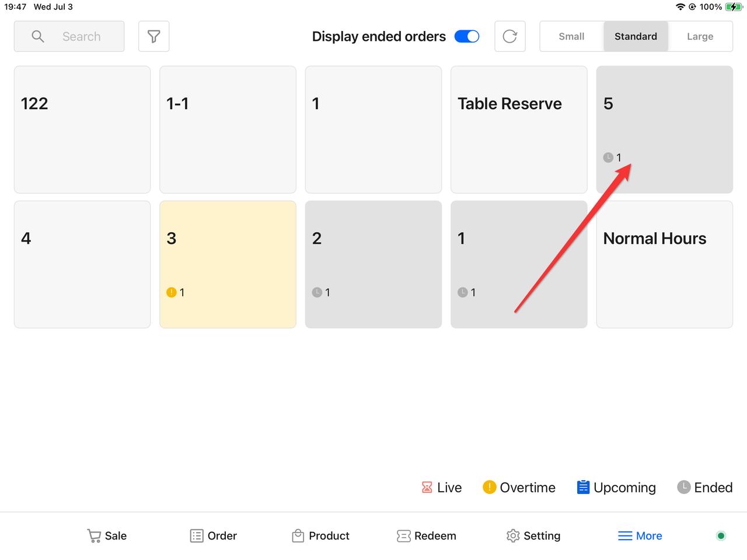
Task: Tap the yellow overtime icon on table 3
Action: [x=172, y=292]
